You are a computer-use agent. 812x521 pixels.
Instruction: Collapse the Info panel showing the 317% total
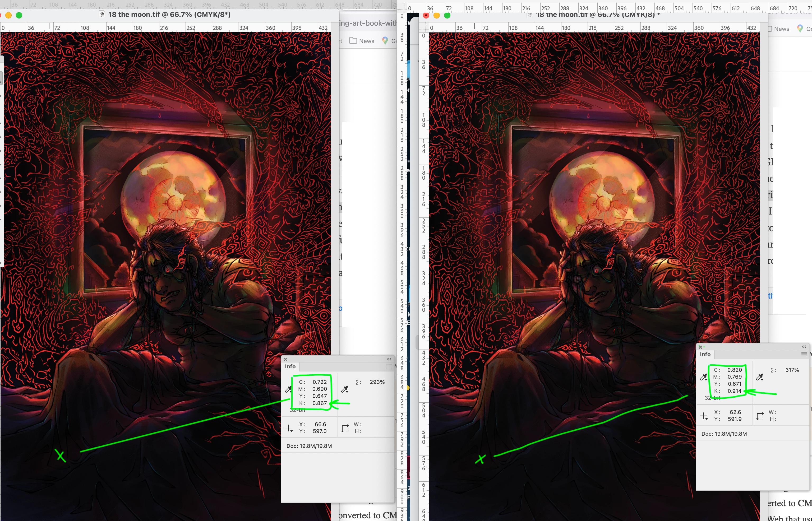(x=804, y=347)
